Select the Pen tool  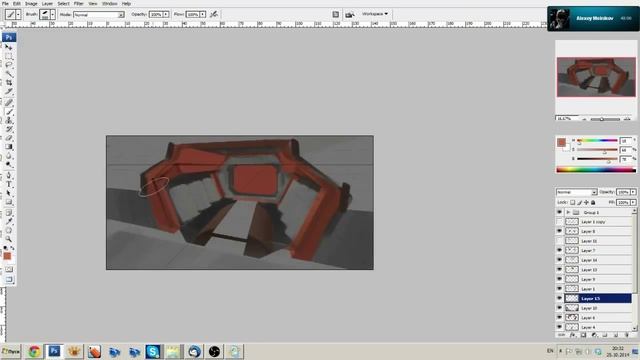(x=9, y=176)
